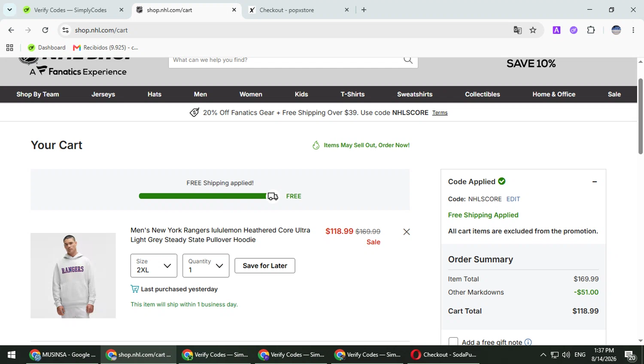Open the Women menu
This screenshot has height=364, width=644.
point(251,94)
